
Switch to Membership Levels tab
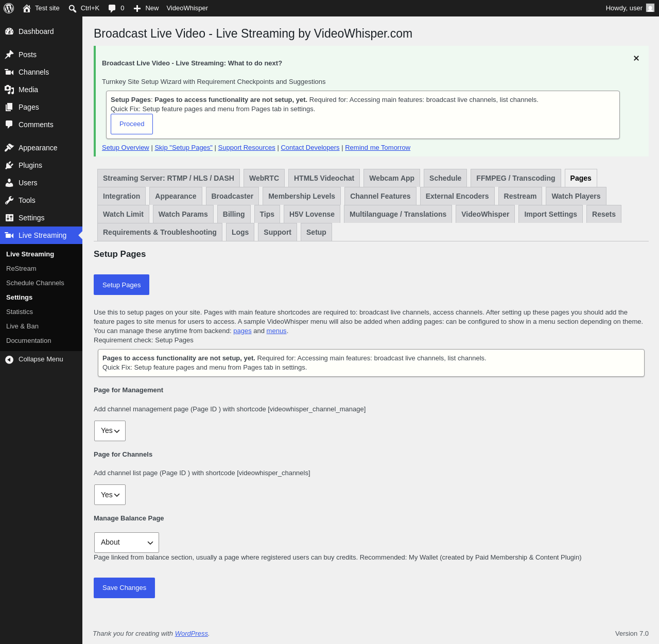point(302,196)
